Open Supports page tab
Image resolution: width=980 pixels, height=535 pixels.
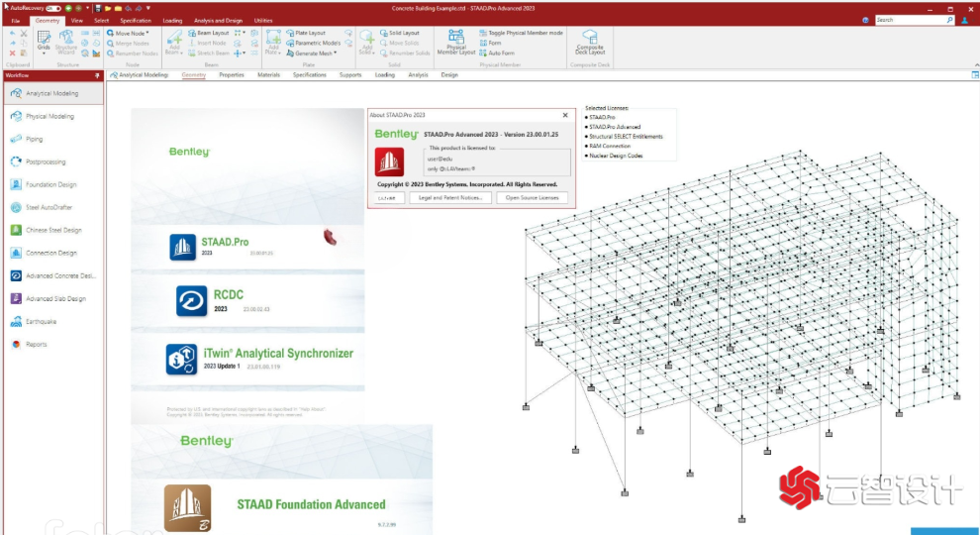click(350, 75)
